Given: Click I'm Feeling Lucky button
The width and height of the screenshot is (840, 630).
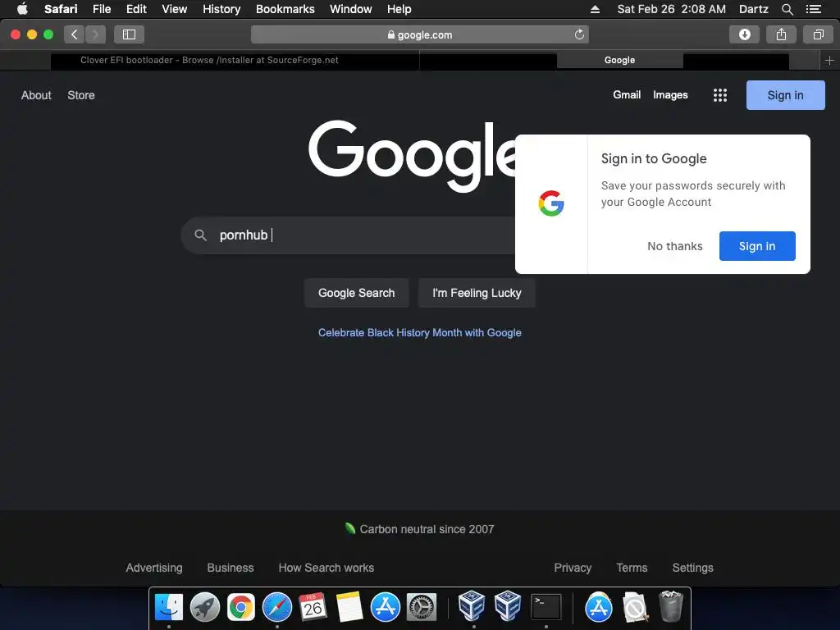Looking at the screenshot, I should pyautogui.click(x=477, y=293).
